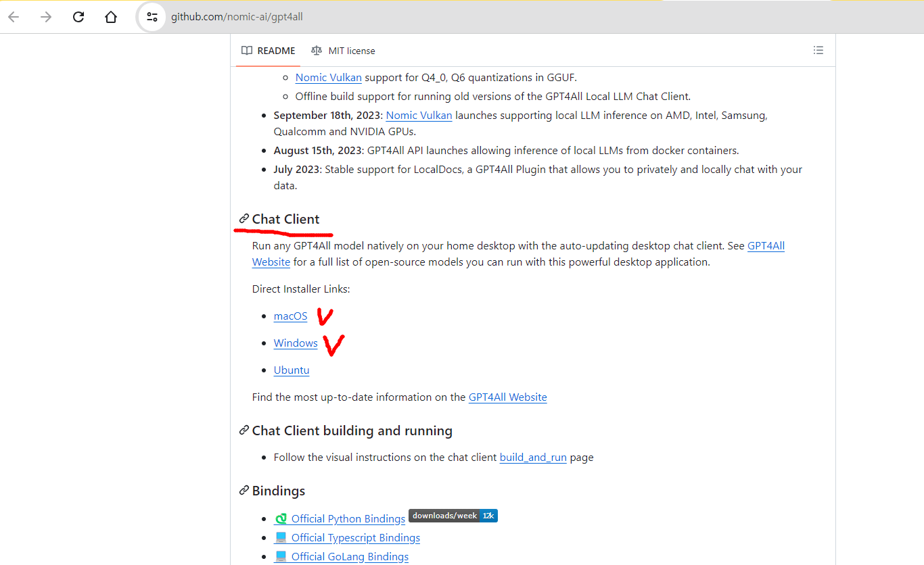This screenshot has height=565, width=924.
Task: Reload the page with the refresh icon
Action: point(78,17)
